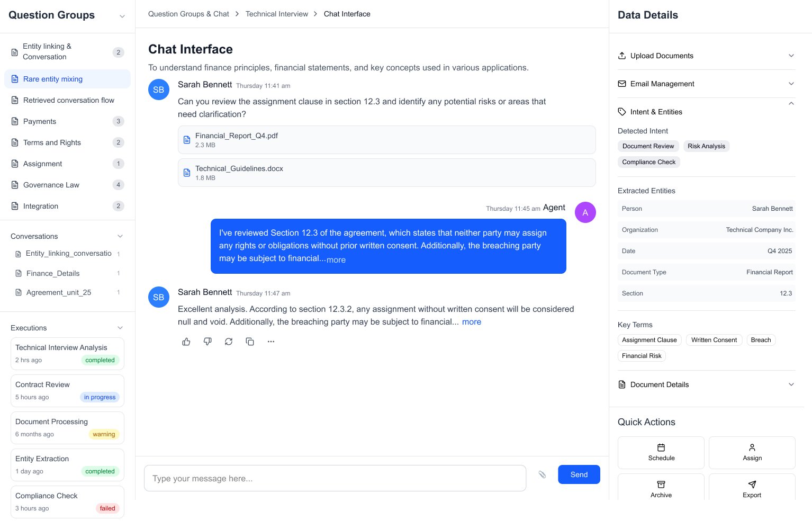Expand the Email Management section
Screen dimensions: 812x529
pyautogui.click(x=706, y=84)
